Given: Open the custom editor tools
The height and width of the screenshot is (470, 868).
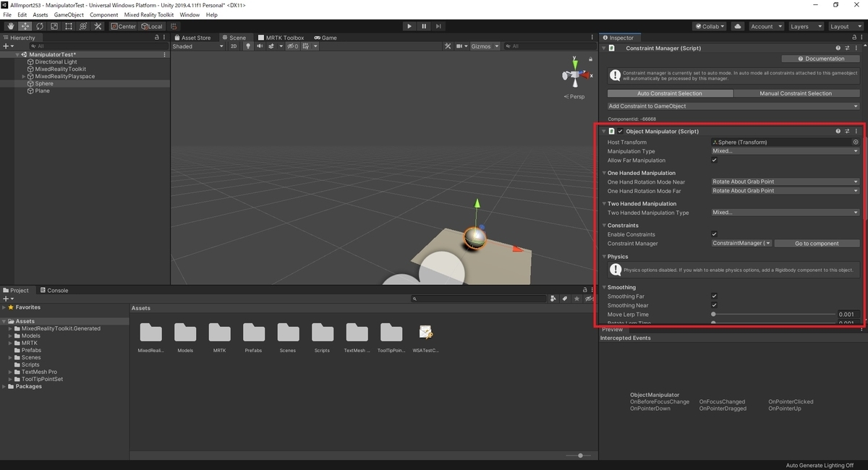Looking at the screenshot, I should [98, 26].
